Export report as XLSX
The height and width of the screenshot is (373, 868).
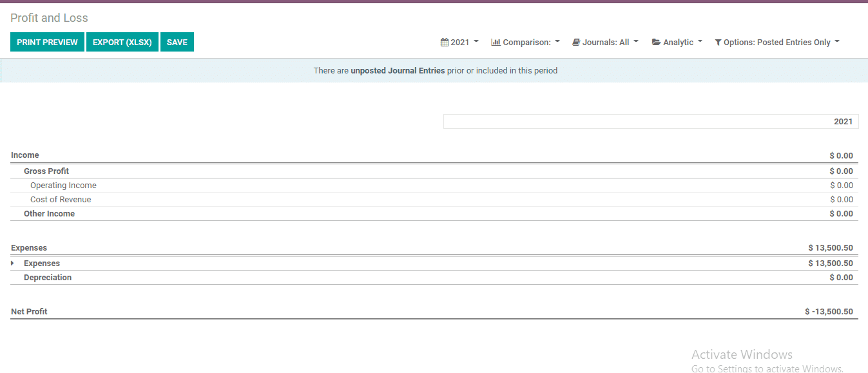pyautogui.click(x=122, y=42)
